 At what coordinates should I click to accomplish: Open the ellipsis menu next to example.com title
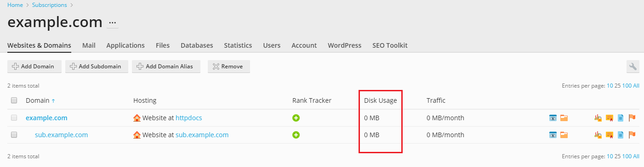coord(113,22)
